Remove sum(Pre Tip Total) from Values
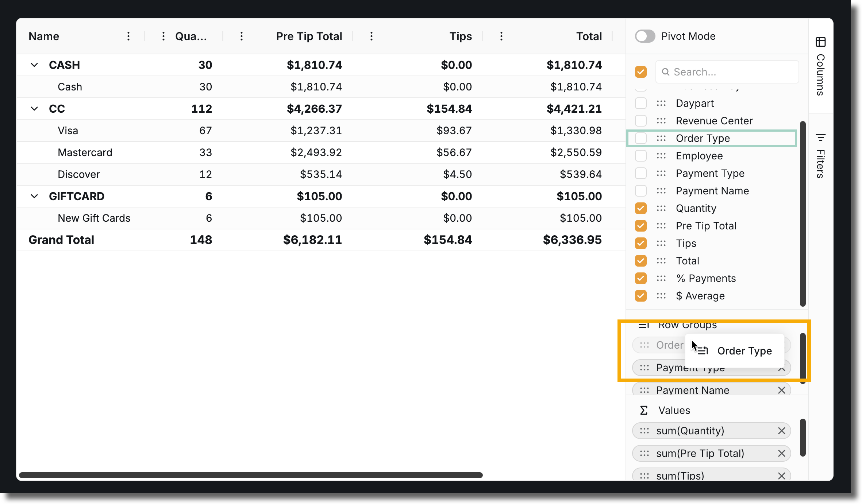862x504 pixels. (x=781, y=453)
